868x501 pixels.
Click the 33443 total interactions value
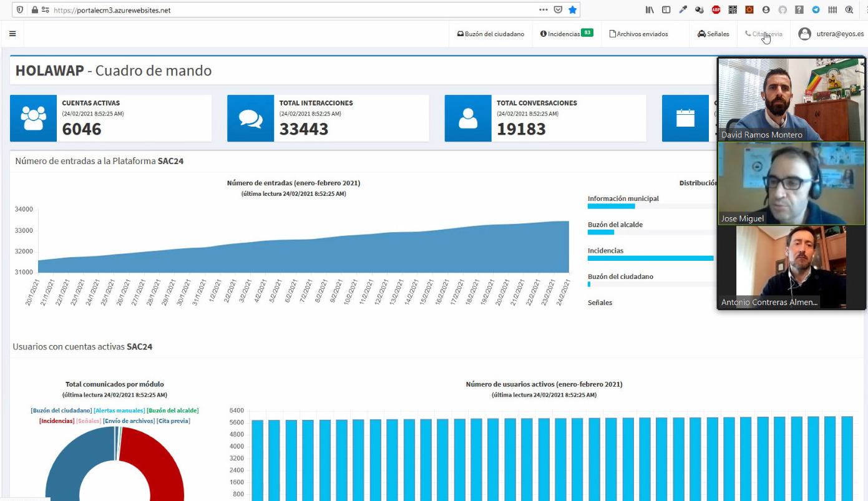(304, 129)
